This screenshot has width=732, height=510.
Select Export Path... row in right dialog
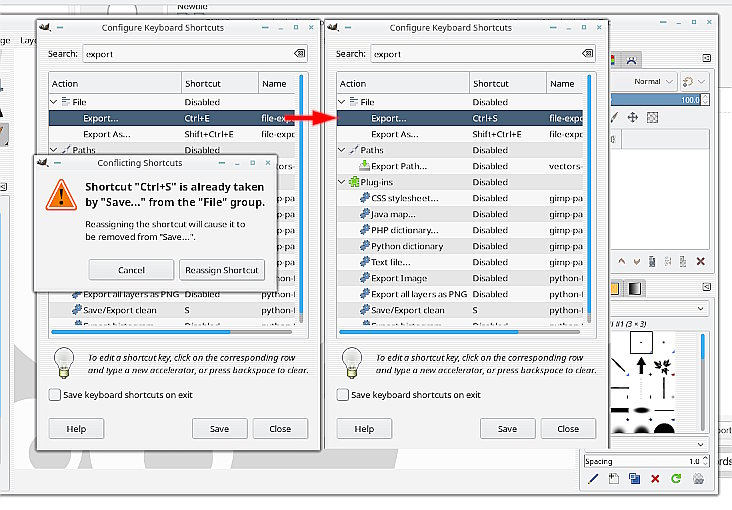460,166
